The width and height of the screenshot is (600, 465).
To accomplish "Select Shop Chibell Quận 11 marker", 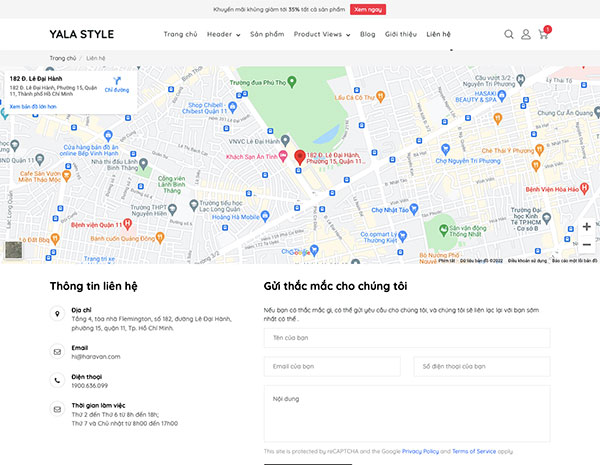I will 233,107.
